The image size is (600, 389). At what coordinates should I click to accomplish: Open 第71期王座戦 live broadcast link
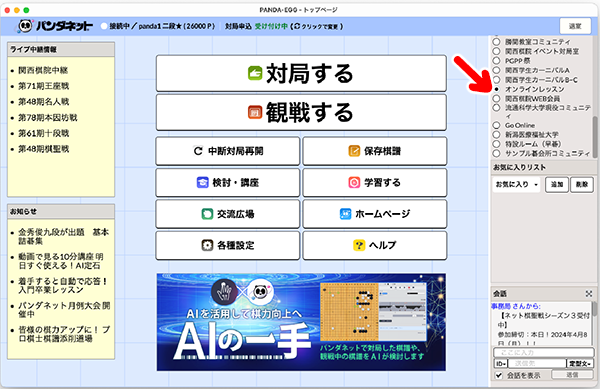(44, 86)
